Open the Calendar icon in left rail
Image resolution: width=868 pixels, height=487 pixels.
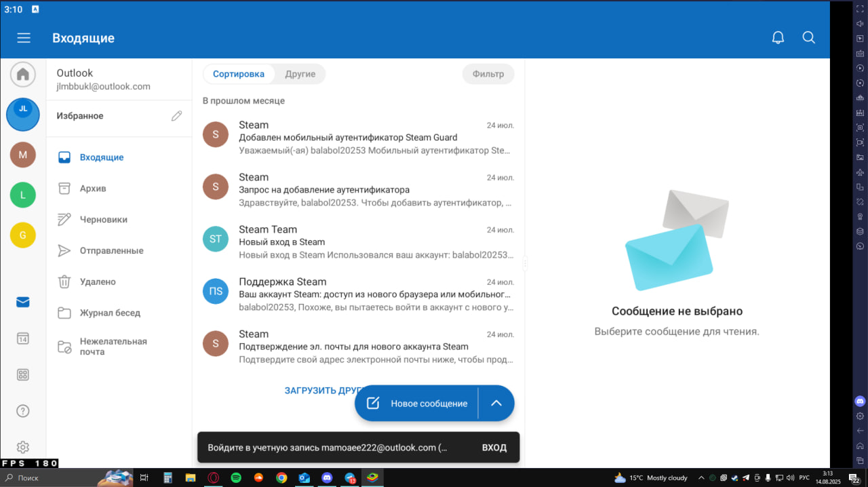tap(23, 338)
